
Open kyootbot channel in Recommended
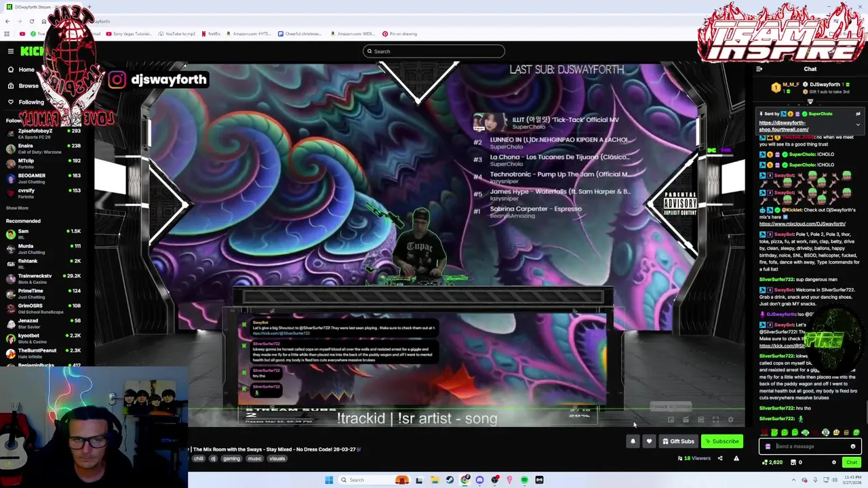[x=43, y=338]
